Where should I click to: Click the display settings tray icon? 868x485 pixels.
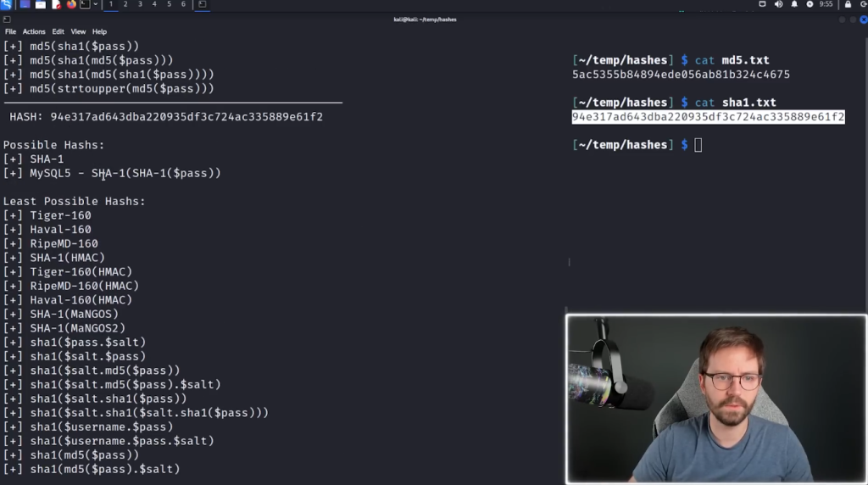tap(762, 4)
